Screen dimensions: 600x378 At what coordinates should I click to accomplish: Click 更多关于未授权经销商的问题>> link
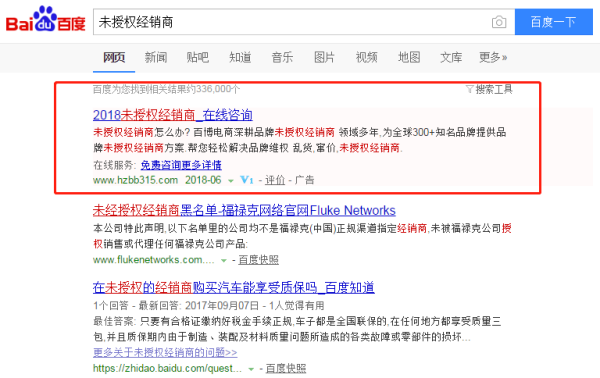165,352
